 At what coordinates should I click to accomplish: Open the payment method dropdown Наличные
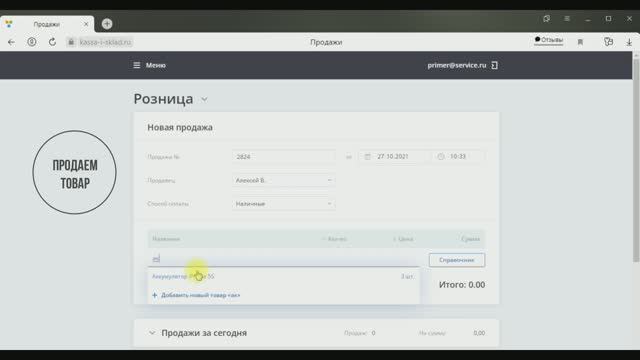pyautogui.click(x=284, y=204)
